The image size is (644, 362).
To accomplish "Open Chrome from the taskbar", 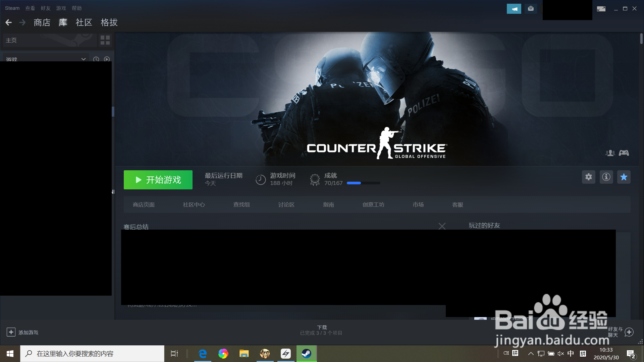I will tap(223, 353).
